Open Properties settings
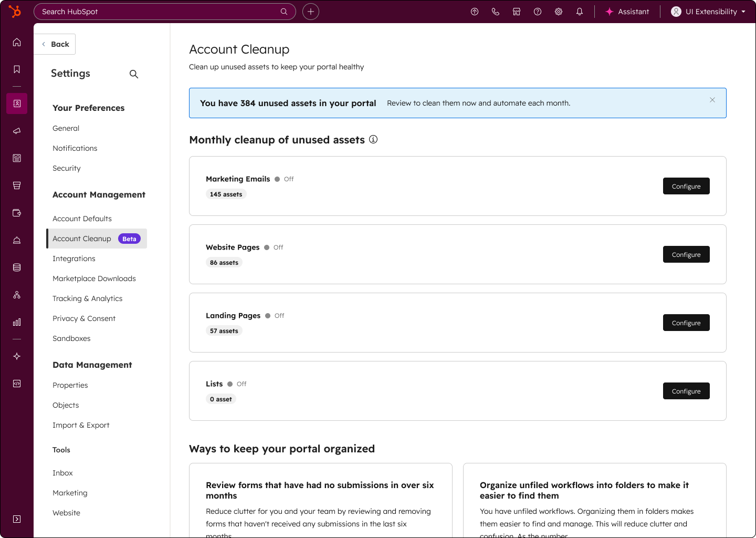Image resolution: width=756 pixels, height=538 pixels. click(x=70, y=385)
